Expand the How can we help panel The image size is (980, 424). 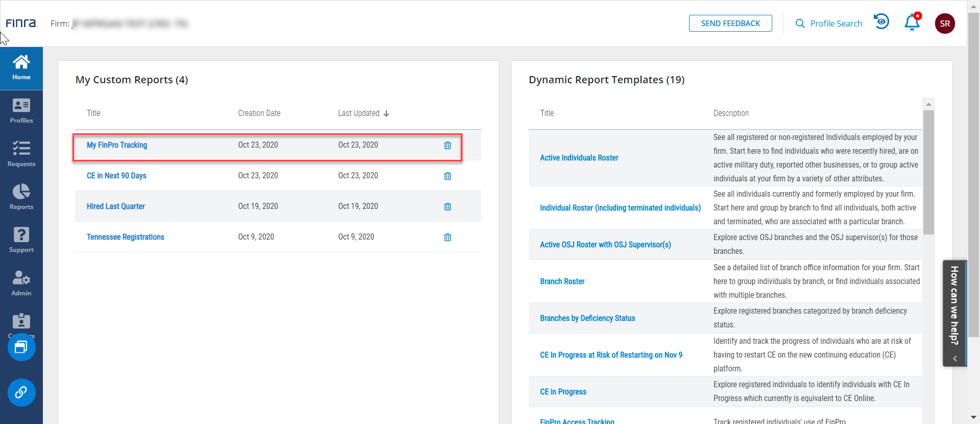(954, 313)
